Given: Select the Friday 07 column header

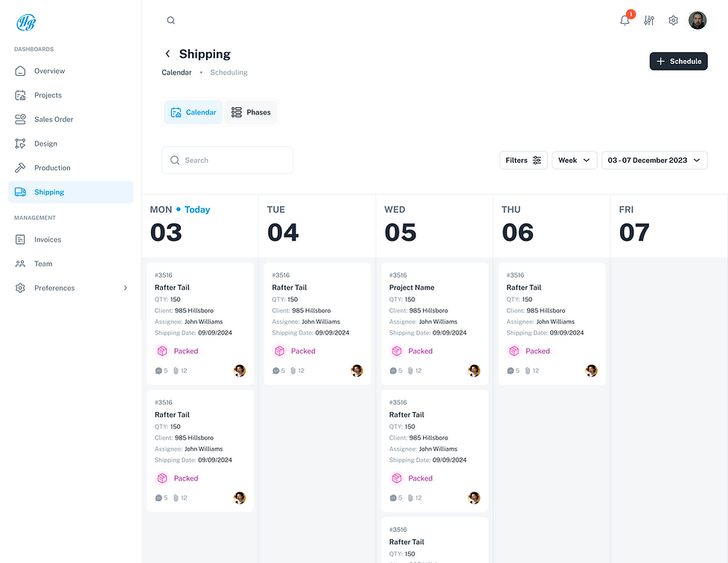Looking at the screenshot, I should pyautogui.click(x=669, y=226).
